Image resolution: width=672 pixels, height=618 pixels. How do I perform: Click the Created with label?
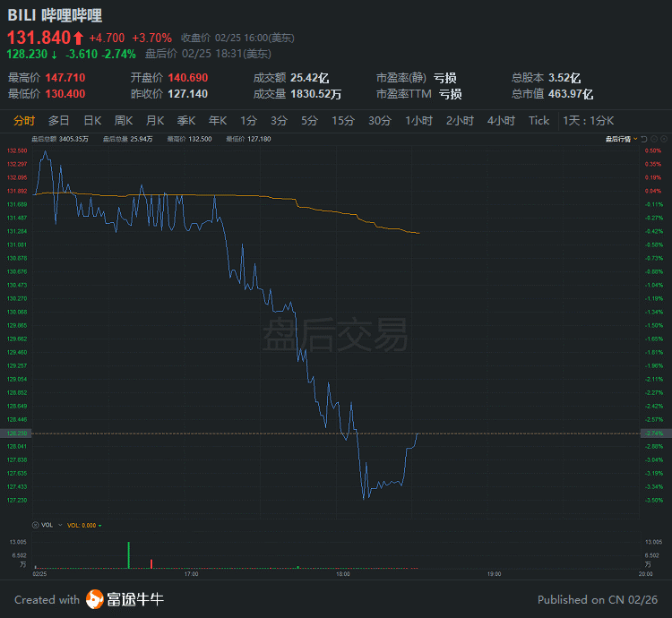(x=47, y=599)
